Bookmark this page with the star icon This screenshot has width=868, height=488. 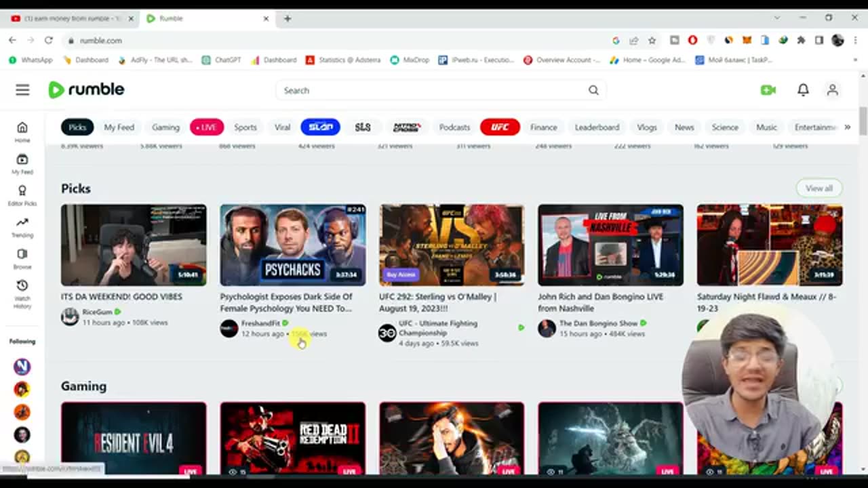click(652, 41)
